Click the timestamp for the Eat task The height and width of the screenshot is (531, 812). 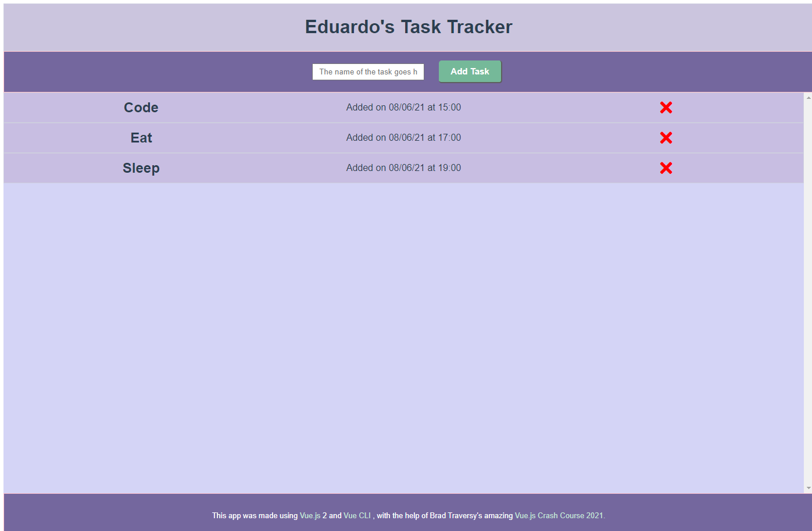click(403, 137)
